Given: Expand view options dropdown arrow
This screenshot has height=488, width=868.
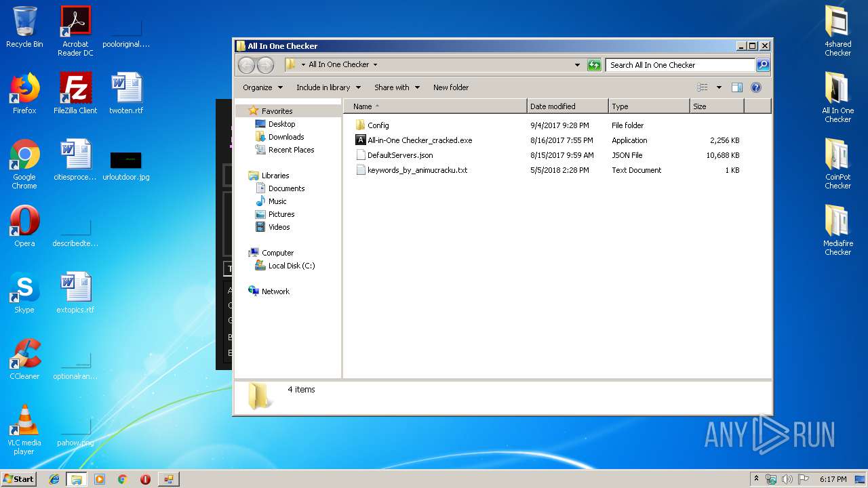Looking at the screenshot, I should (719, 87).
